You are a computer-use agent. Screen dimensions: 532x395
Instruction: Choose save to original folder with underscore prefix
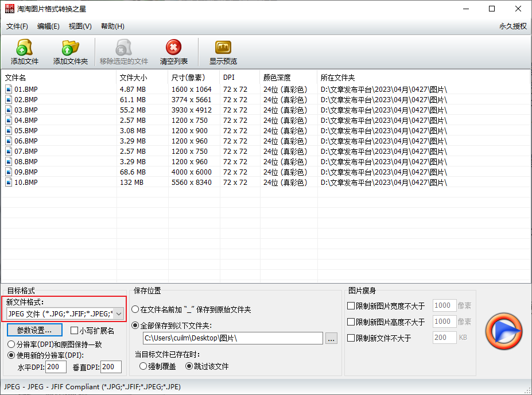pyautogui.click(x=135, y=309)
